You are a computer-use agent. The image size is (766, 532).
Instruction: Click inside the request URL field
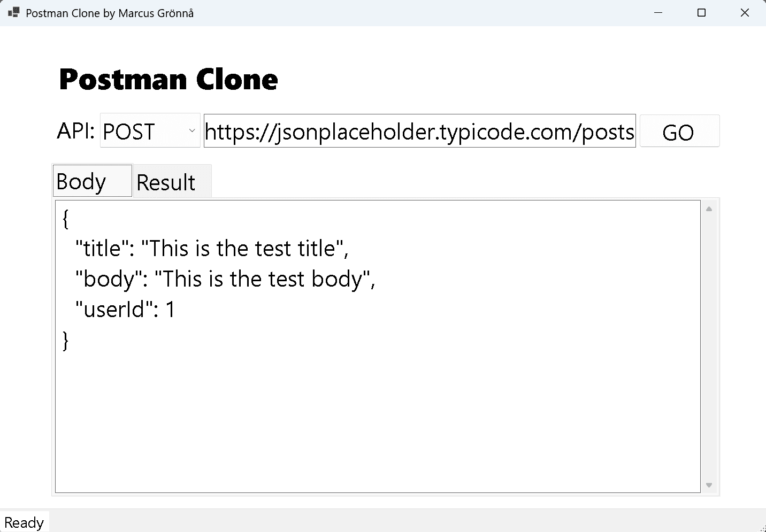[419, 130]
